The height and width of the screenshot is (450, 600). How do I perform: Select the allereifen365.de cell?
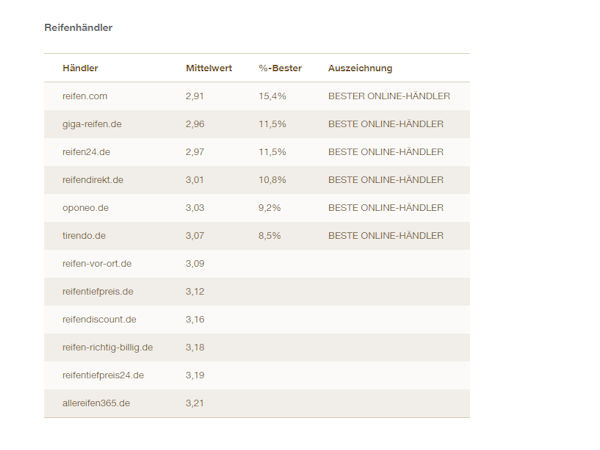tap(96, 403)
